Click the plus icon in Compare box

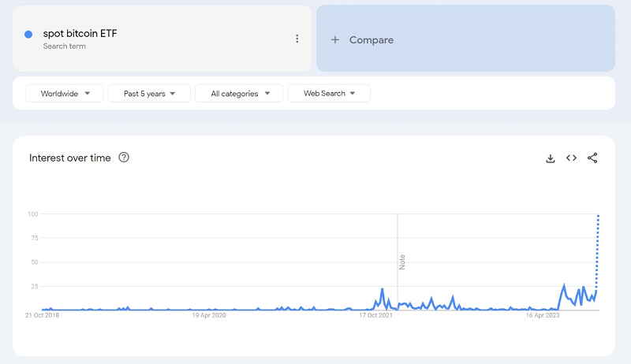pyautogui.click(x=335, y=40)
